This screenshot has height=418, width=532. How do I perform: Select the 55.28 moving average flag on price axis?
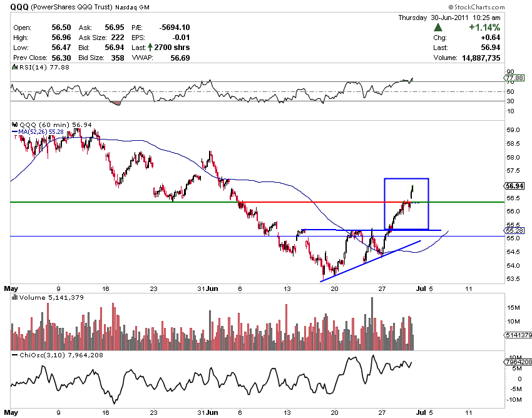tap(514, 231)
